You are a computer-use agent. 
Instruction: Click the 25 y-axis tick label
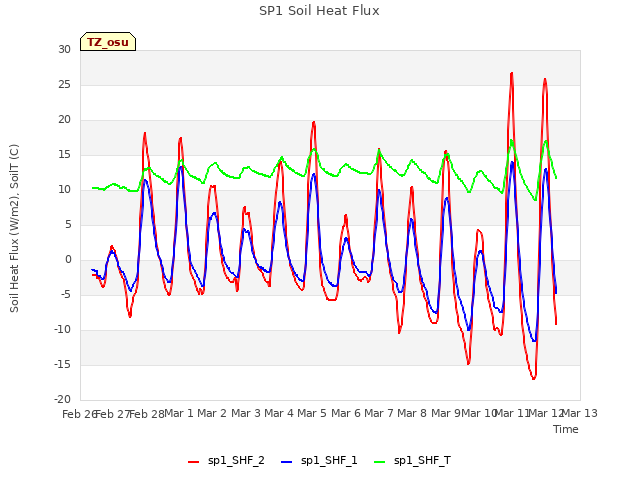(x=64, y=84)
